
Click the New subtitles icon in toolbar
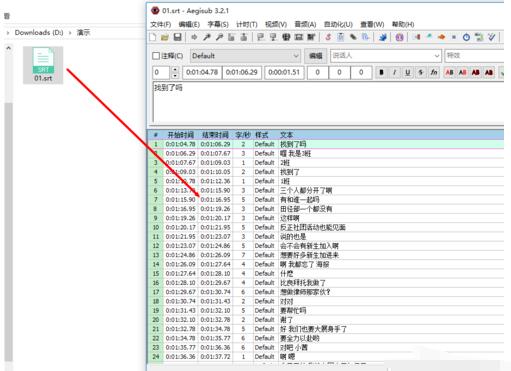tap(153, 37)
